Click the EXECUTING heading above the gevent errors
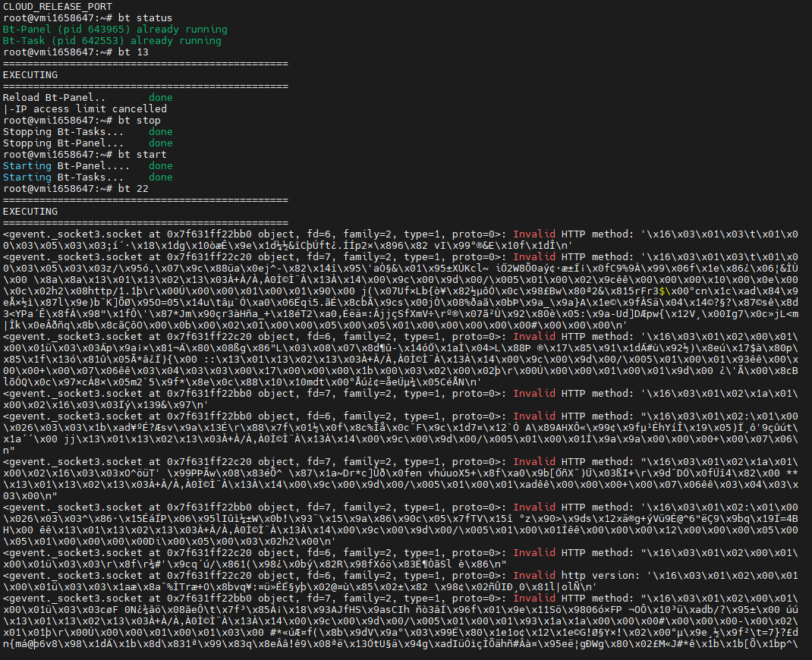The image size is (812, 660). [30, 212]
